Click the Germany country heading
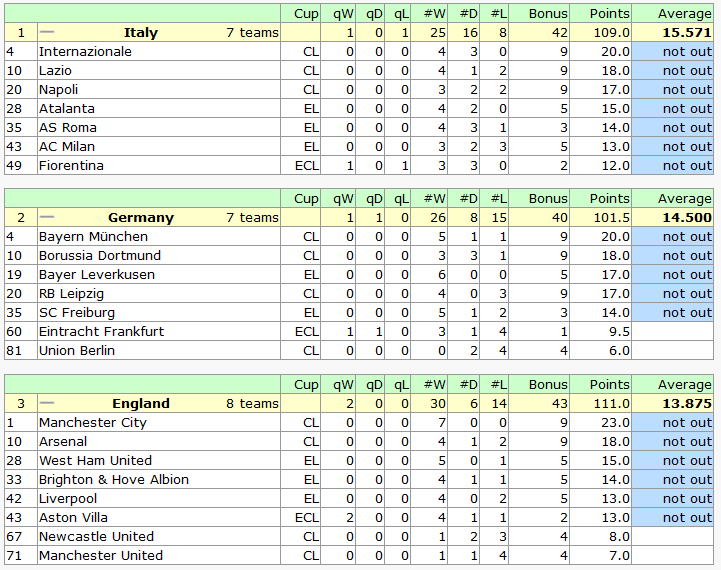721x570 pixels. [141, 218]
